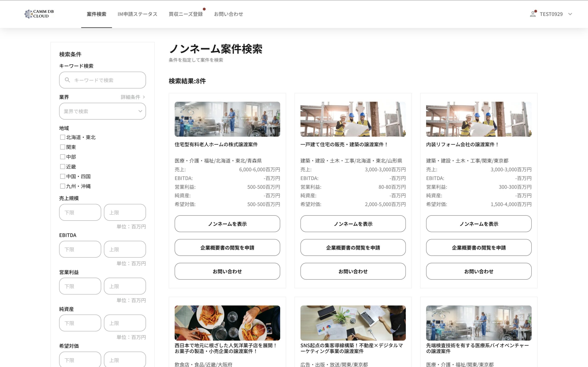Open the 買収ニーズ登録 menu item

(186, 14)
